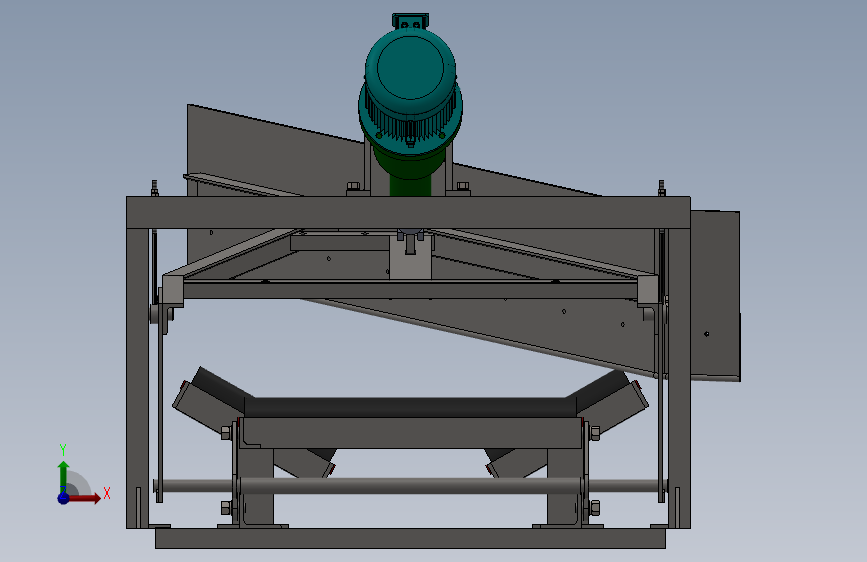Screen dimensions: 867x562
Task: Select the right vertical frame leg
Action: tap(679, 378)
